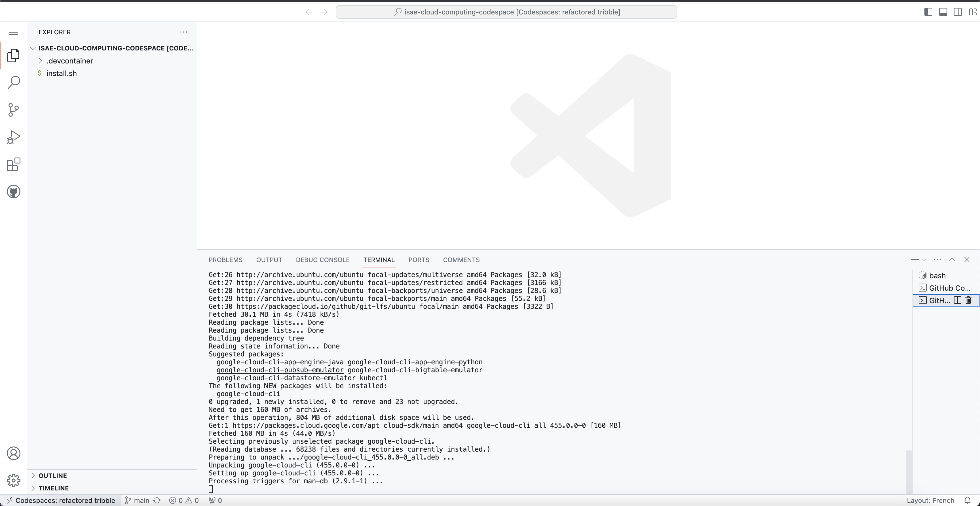This screenshot has height=506, width=980.
Task: Toggle the secondary sidebar
Action: click(x=957, y=12)
